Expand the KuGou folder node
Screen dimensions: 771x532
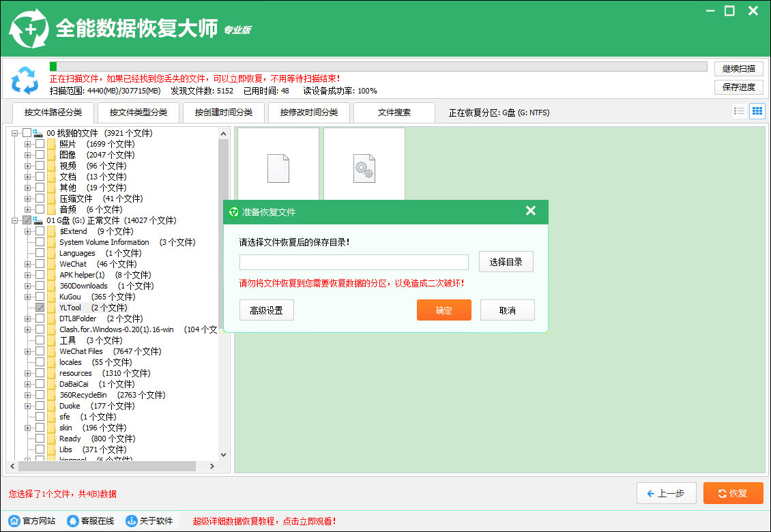(x=27, y=297)
